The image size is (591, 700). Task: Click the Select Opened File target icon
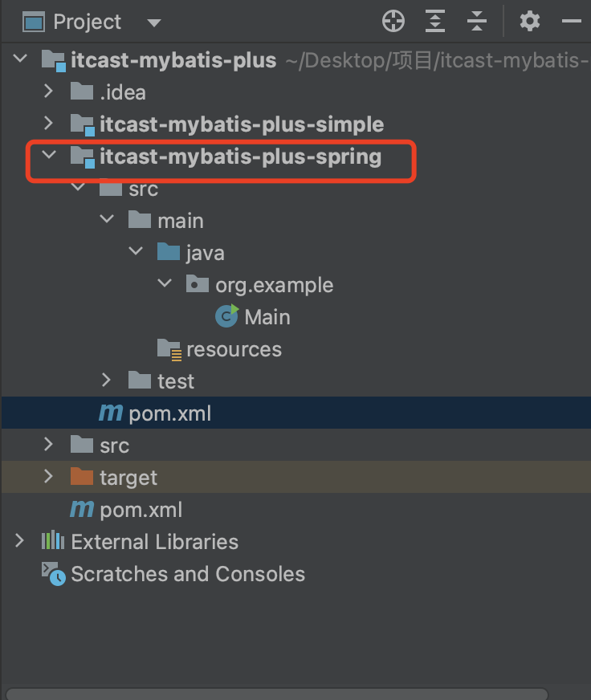393,22
